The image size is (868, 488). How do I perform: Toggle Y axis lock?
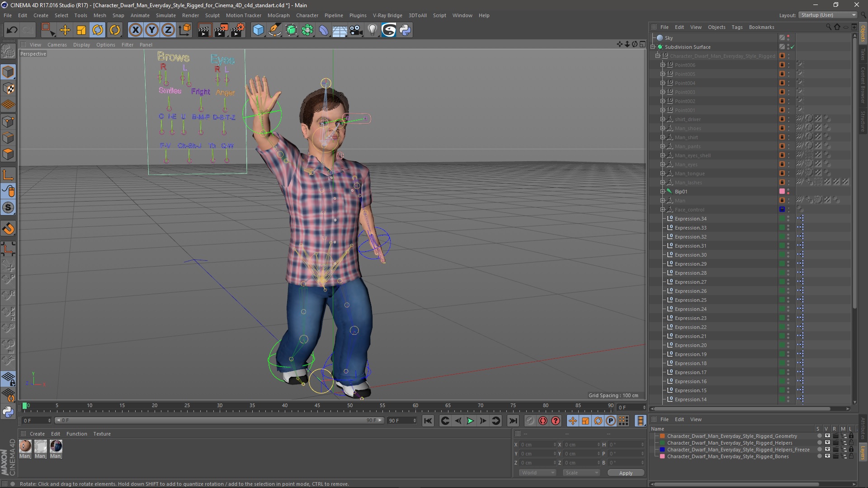[x=152, y=30]
